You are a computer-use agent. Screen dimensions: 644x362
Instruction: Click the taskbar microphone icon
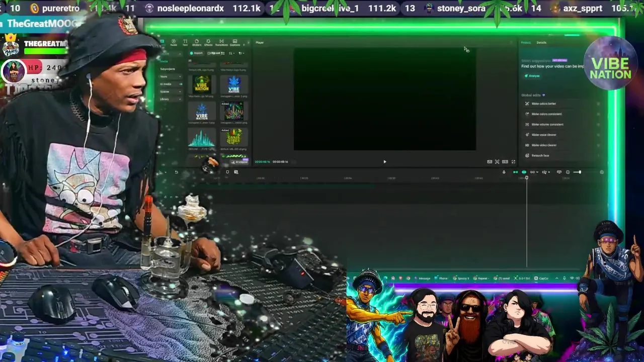point(565,278)
